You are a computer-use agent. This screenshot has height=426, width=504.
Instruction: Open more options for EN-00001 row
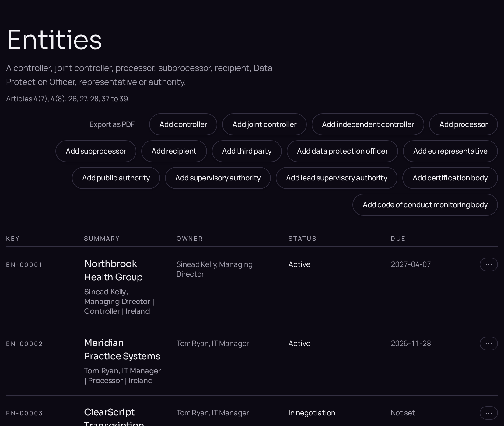[488, 264]
